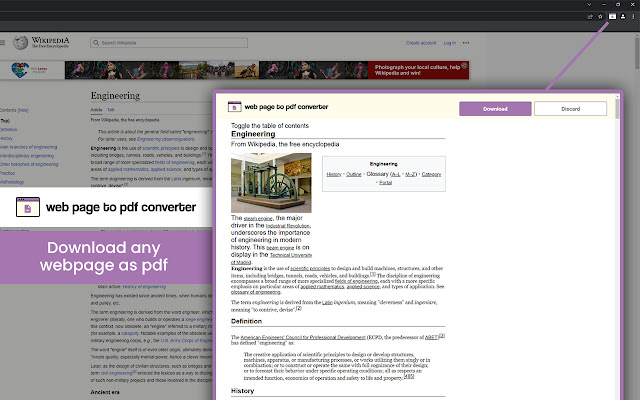This screenshot has height=400, width=640.
Task: Click the share page icon in address bar
Action: pyautogui.click(x=590, y=17)
